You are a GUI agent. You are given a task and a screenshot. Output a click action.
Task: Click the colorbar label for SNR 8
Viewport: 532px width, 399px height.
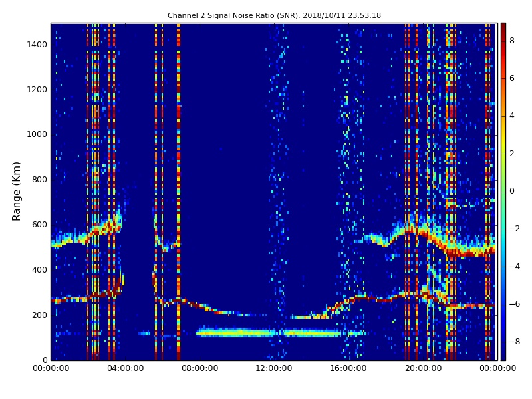point(511,41)
